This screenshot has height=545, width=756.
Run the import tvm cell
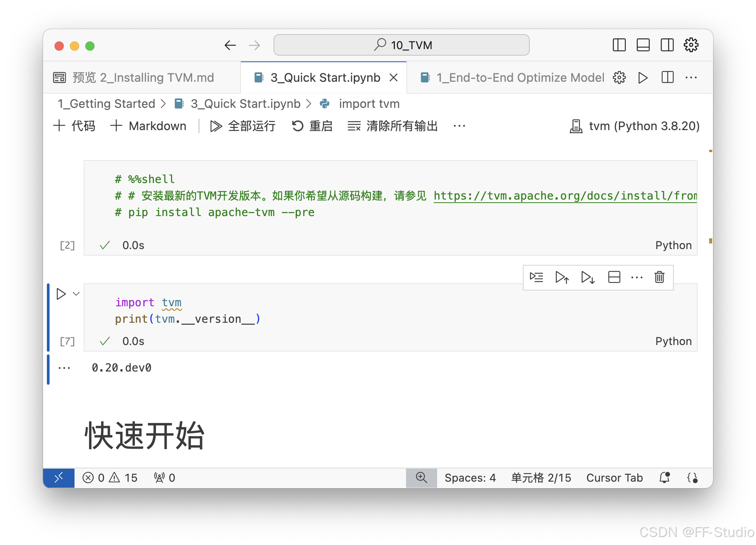click(61, 294)
